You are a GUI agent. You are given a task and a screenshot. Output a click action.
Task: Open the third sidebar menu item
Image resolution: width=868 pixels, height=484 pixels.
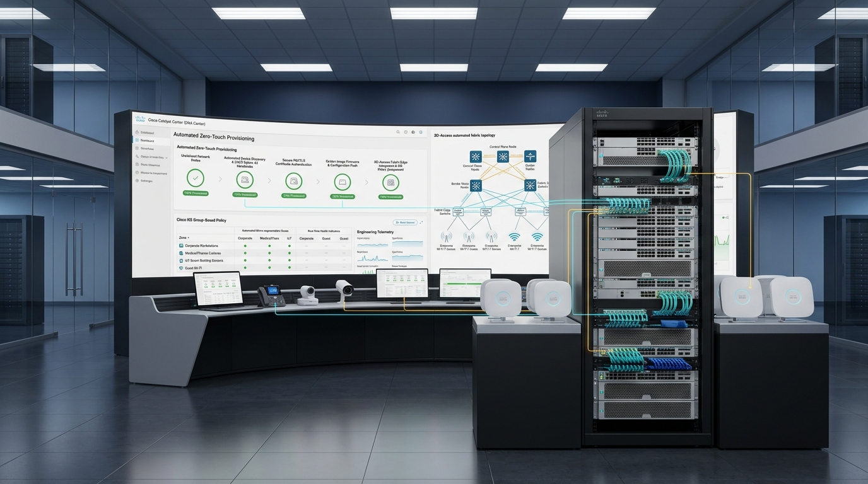coord(144,149)
